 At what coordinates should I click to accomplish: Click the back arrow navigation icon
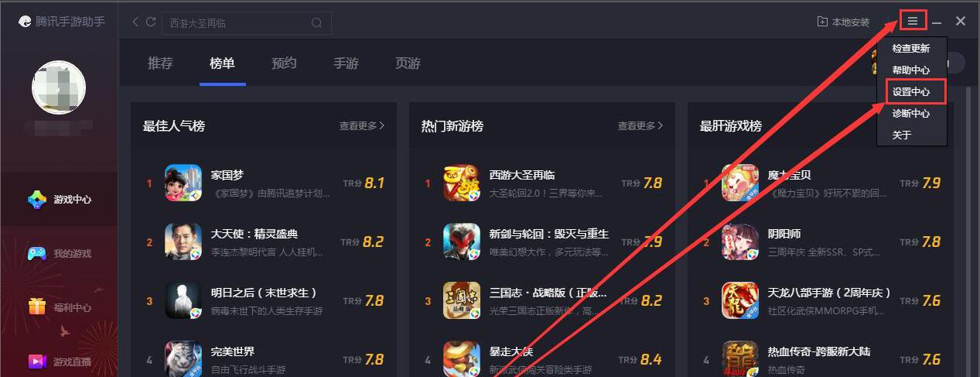pyautogui.click(x=135, y=22)
